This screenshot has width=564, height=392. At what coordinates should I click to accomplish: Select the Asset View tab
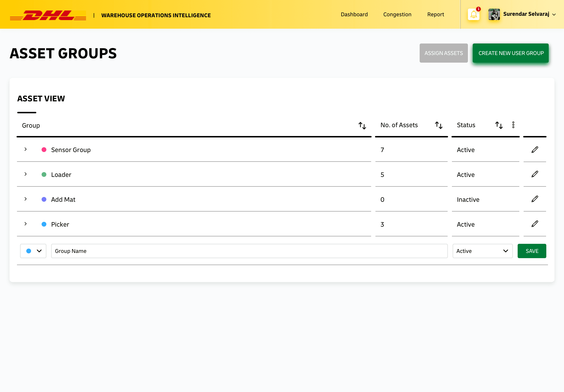pos(41,99)
